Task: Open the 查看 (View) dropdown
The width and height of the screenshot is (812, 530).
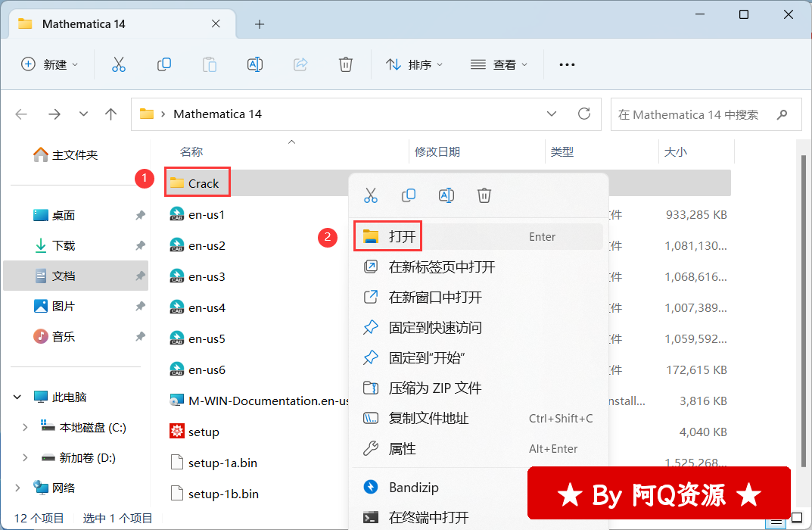Action: [499, 65]
